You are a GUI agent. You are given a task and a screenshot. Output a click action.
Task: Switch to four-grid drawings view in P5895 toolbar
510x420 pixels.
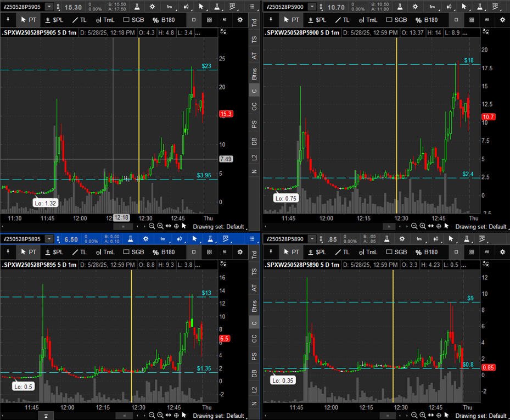pyautogui.click(x=209, y=252)
